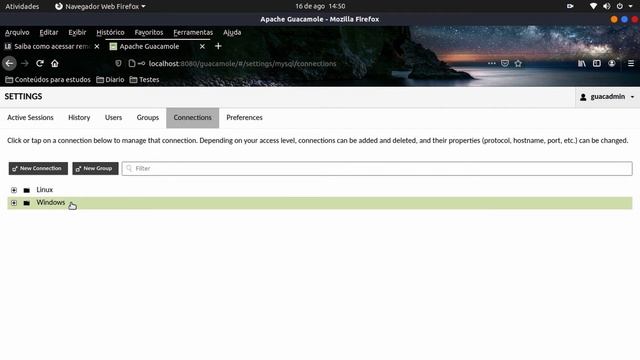Open the Ajuda menu
The width and height of the screenshot is (640, 360).
click(232, 32)
